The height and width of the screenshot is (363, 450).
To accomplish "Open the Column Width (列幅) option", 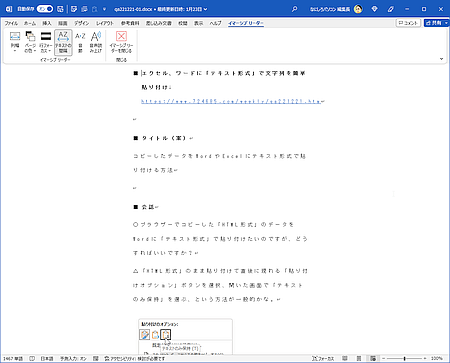I will [x=15, y=42].
